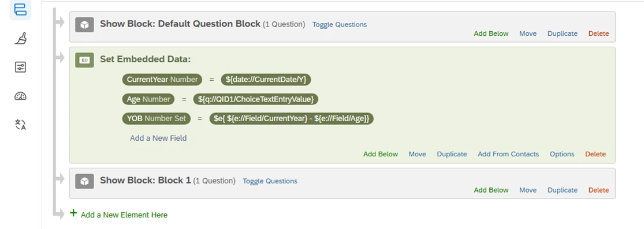This screenshot has height=229, width=644.
Task: Click the Block 1 cube icon
Action: (x=84, y=181)
